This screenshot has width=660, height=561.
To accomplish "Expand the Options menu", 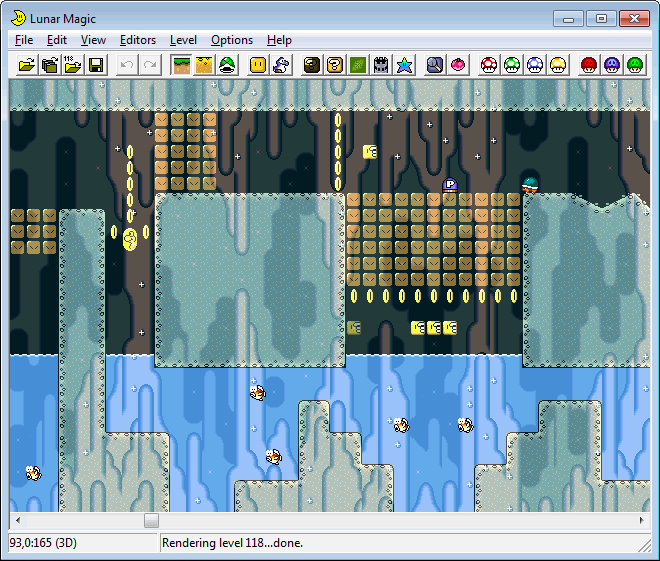I will pos(231,40).
